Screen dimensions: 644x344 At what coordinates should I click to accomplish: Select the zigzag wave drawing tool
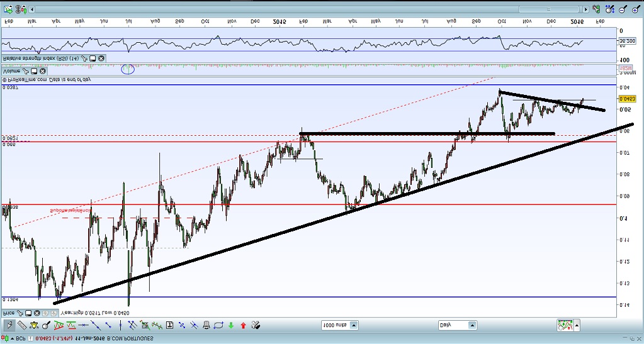[157, 326]
